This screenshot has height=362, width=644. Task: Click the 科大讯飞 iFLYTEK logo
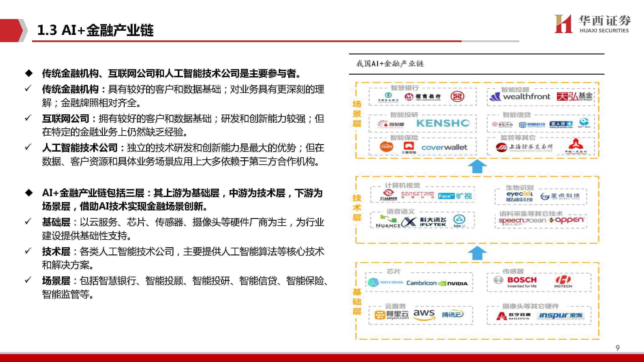[424, 222]
